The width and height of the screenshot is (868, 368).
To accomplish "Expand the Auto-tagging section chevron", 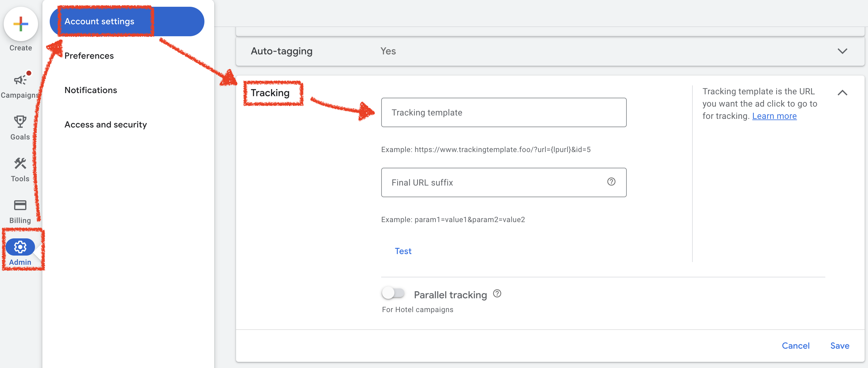I will 842,51.
